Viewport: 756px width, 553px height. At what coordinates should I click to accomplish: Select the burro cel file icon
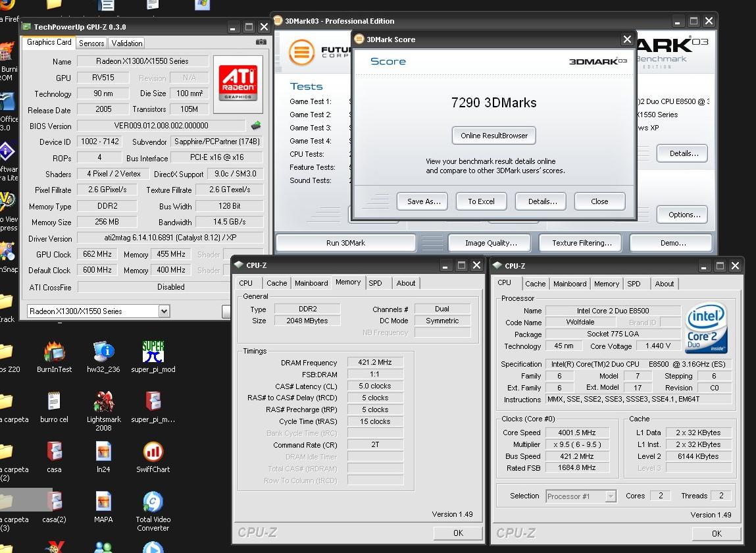54,402
